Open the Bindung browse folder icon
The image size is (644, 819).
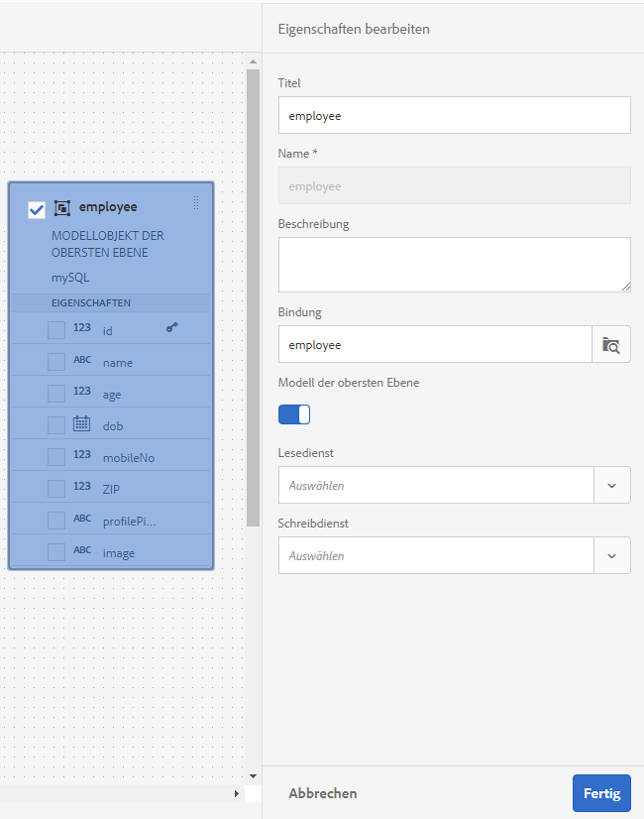[611, 345]
